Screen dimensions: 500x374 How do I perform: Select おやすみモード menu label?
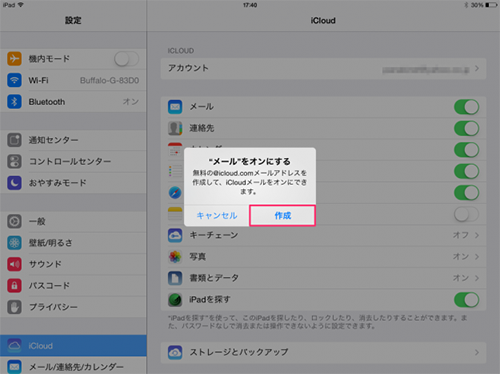57,183
